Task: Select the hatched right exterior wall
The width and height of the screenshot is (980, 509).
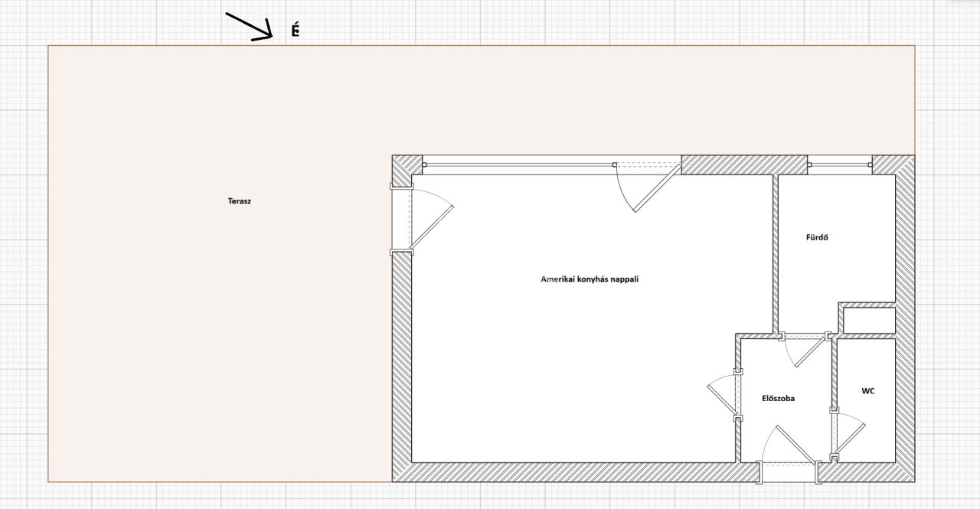Action: [905, 321]
